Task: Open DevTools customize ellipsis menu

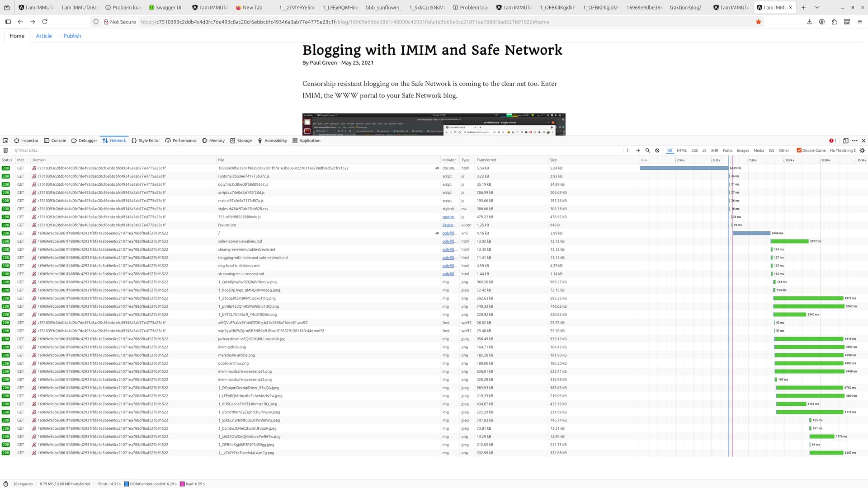Action: coord(854,141)
